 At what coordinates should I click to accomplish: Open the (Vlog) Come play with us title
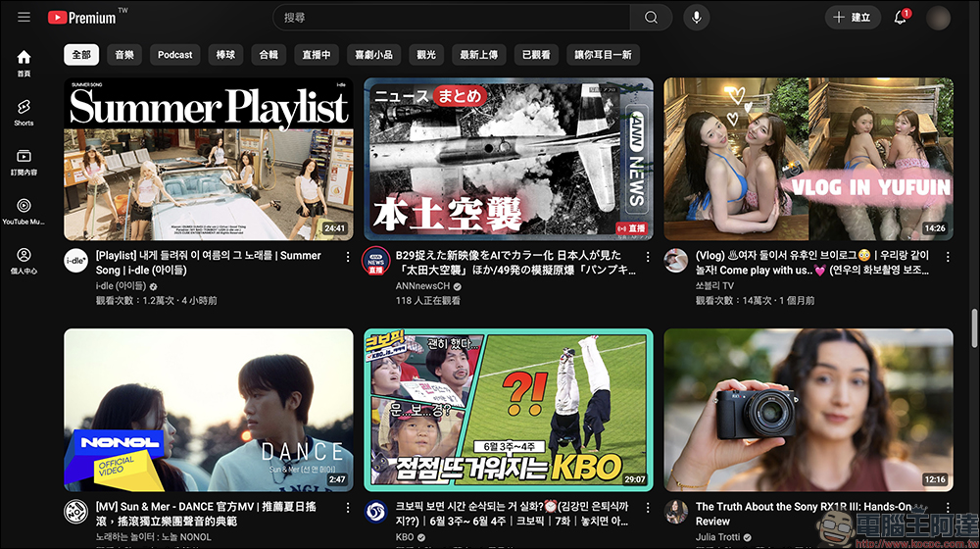point(812,263)
